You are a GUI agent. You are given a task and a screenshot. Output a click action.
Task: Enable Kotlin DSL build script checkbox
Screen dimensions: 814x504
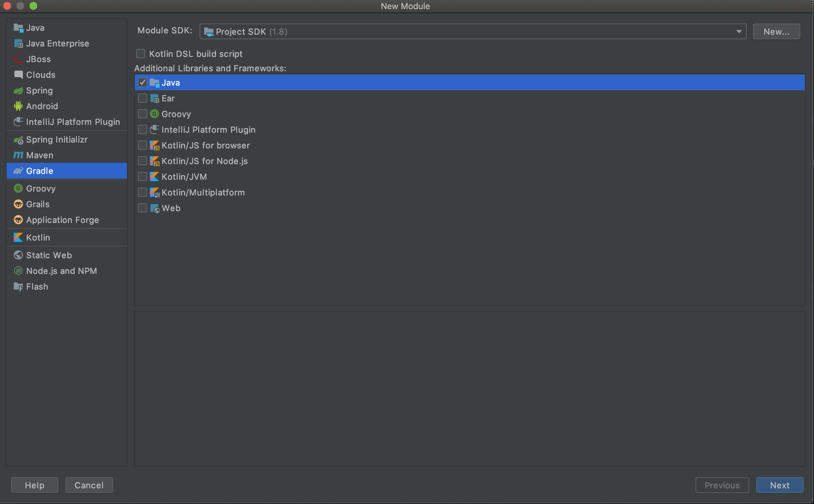[141, 54]
